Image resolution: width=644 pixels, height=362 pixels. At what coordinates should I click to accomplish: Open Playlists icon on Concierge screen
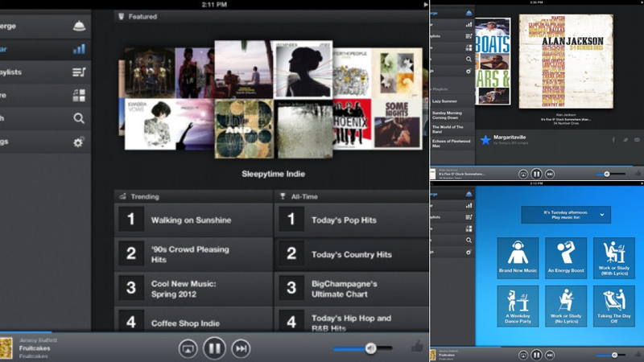(x=469, y=217)
